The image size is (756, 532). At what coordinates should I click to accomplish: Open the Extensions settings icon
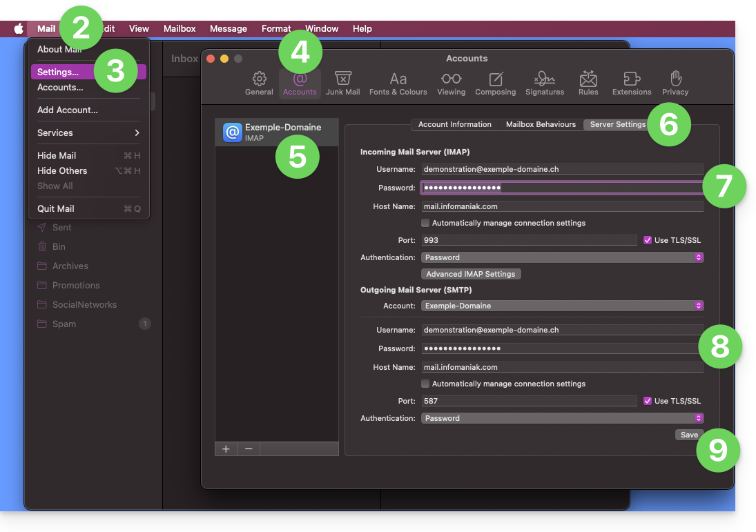[x=632, y=83]
